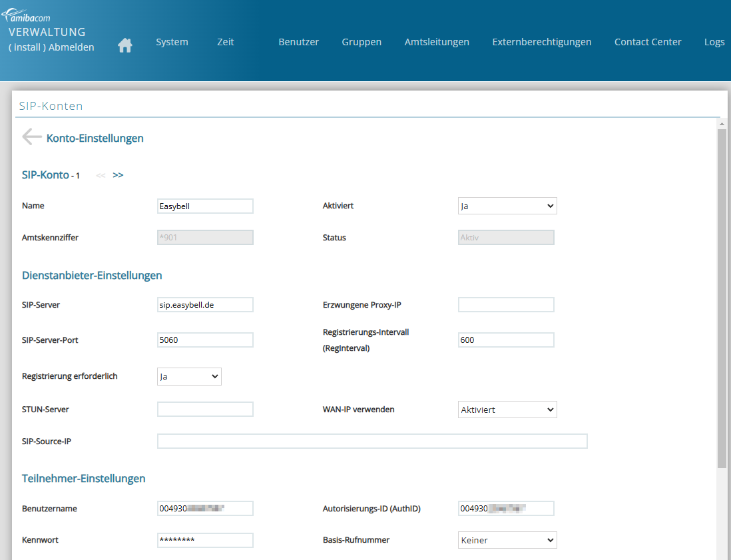Click the home icon in navigation bar
The width and height of the screenshot is (731, 560).
coord(124,45)
